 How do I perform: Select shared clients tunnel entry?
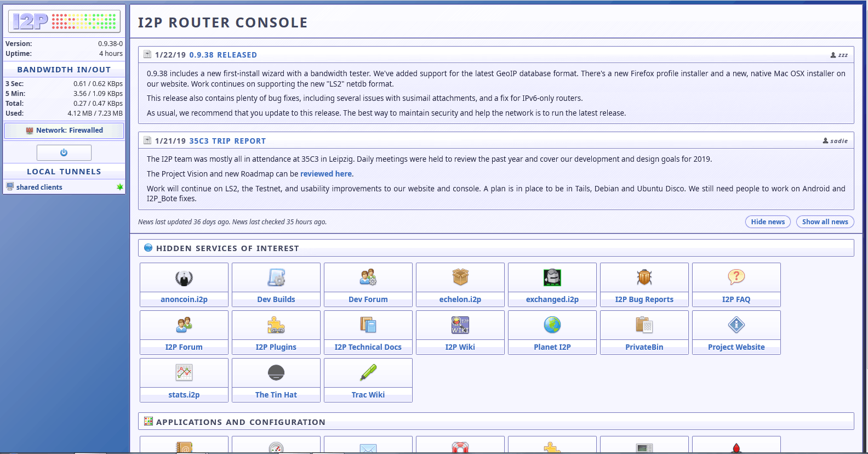[39, 187]
